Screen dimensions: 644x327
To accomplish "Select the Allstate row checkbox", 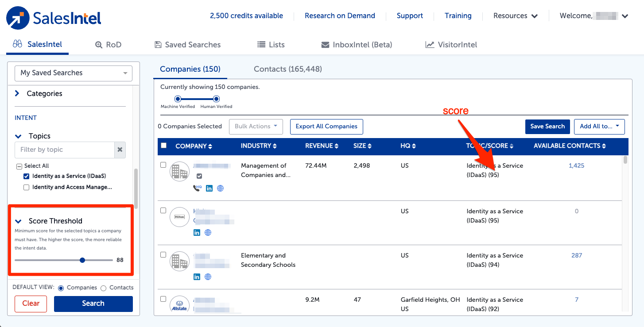I will click(x=163, y=299).
